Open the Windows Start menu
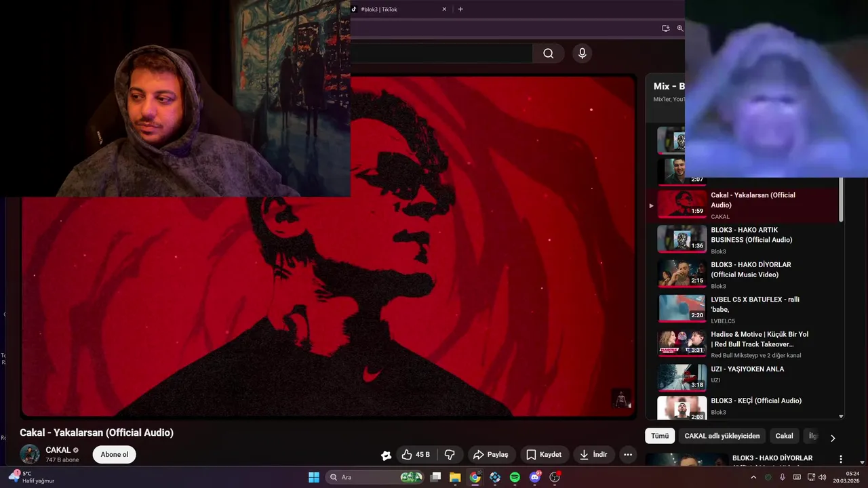 click(314, 477)
